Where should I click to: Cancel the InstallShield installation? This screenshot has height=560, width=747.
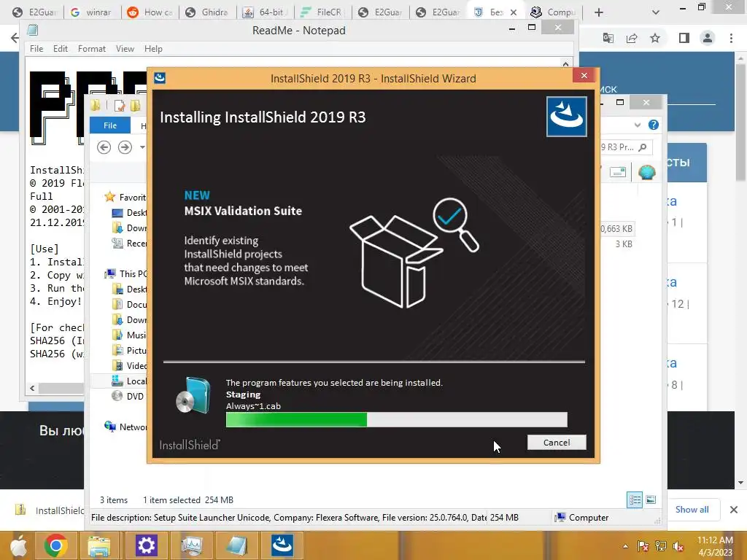coord(557,443)
